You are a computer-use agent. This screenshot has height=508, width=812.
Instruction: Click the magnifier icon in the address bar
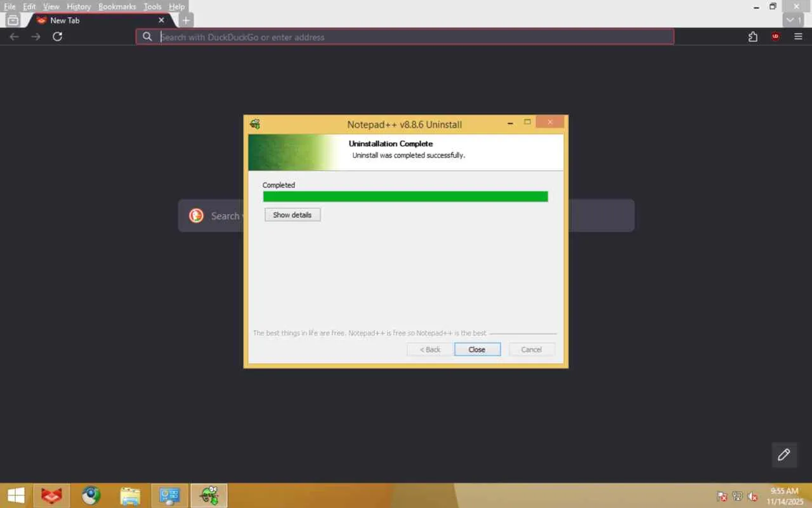point(147,37)
